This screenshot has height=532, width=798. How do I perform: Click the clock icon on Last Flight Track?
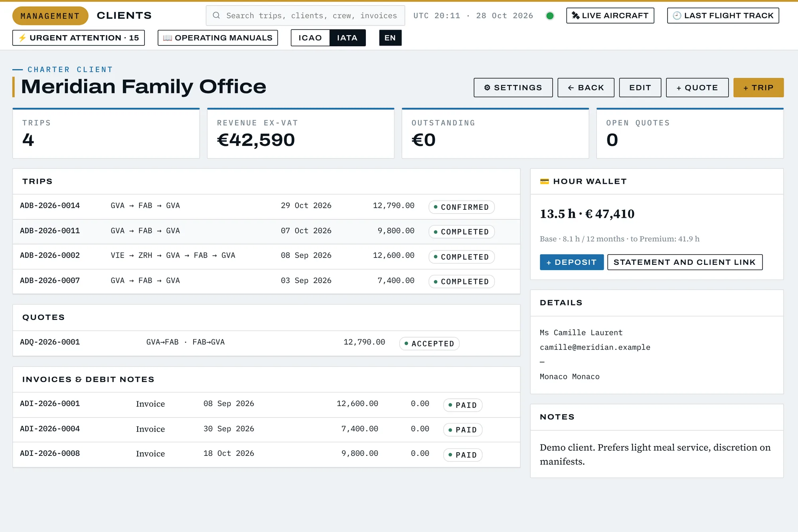677,16
